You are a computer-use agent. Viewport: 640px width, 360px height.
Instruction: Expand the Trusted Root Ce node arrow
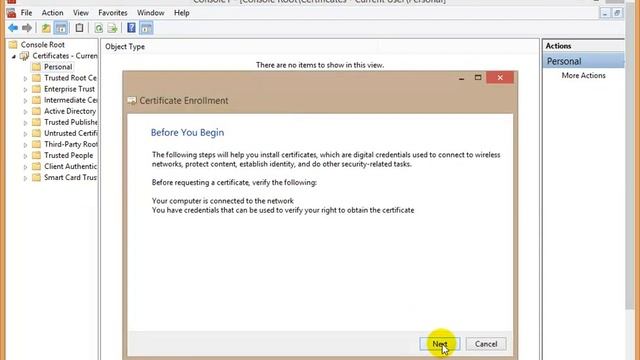(x=25, y=78)
